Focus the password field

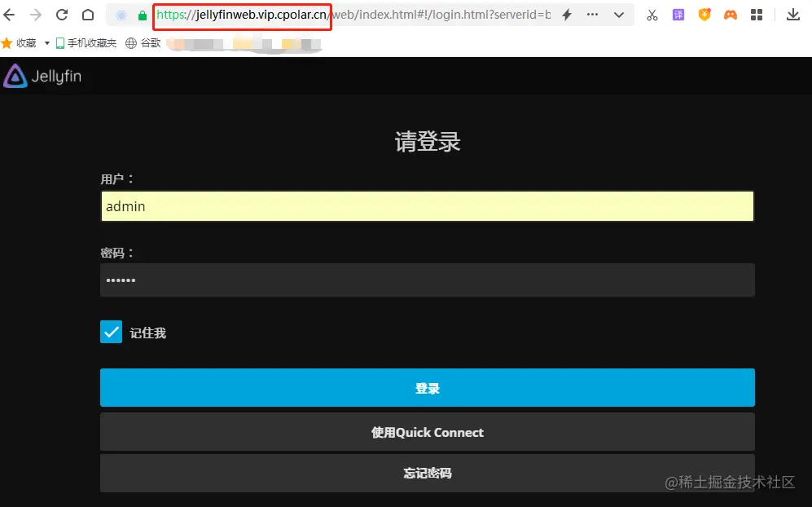(428, 280)
